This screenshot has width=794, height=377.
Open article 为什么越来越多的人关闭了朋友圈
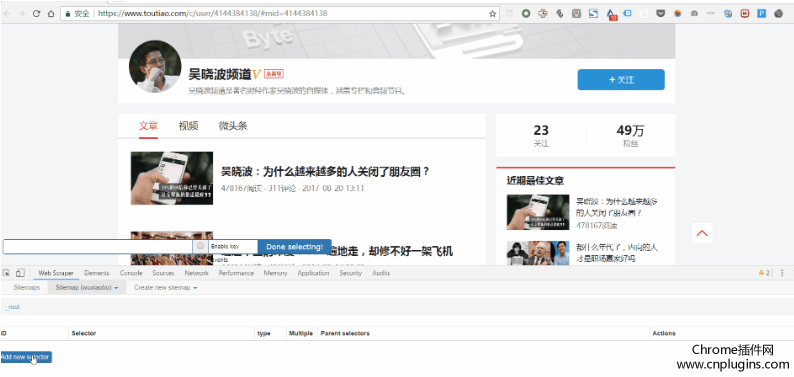click(326, 172)
